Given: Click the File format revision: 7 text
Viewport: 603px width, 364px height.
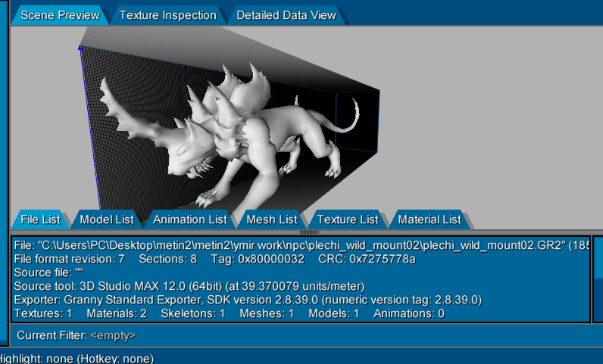Looking at the screenshot, I should tap(69, 259).
